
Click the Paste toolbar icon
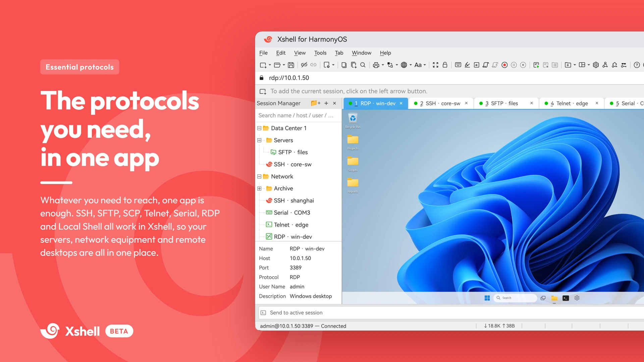[x=354, y=65]
